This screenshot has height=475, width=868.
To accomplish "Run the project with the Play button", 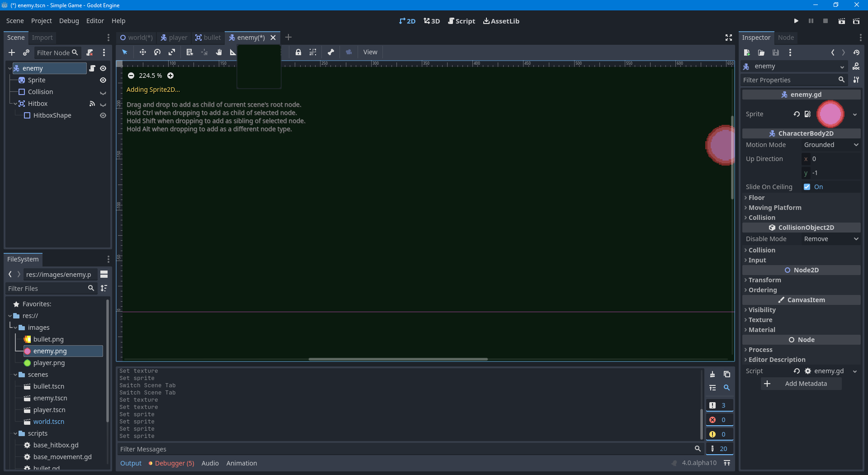I will click(x=796, y=21).
